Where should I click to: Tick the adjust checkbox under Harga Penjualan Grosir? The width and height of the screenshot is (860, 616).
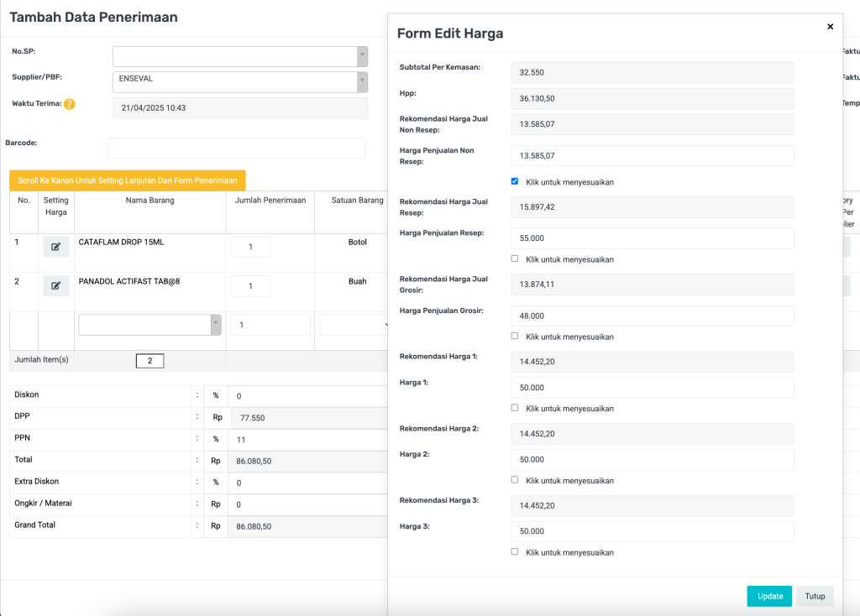click(515, 336)
